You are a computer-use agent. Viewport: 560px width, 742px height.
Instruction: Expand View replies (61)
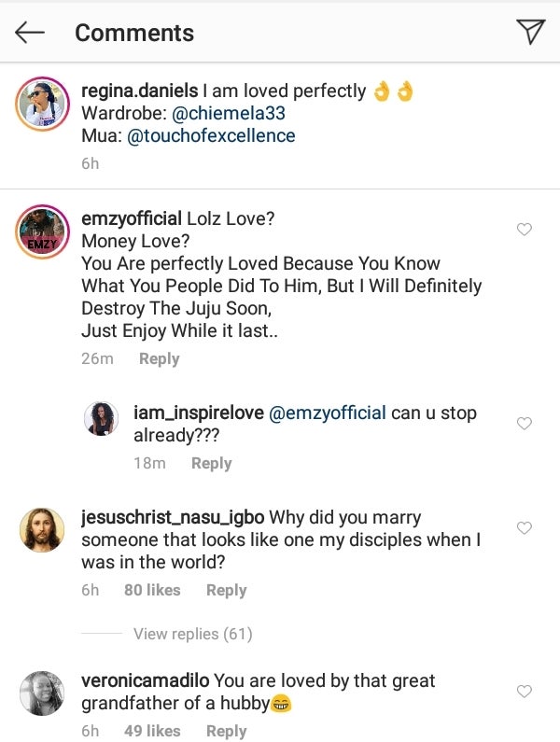point(192,634)
